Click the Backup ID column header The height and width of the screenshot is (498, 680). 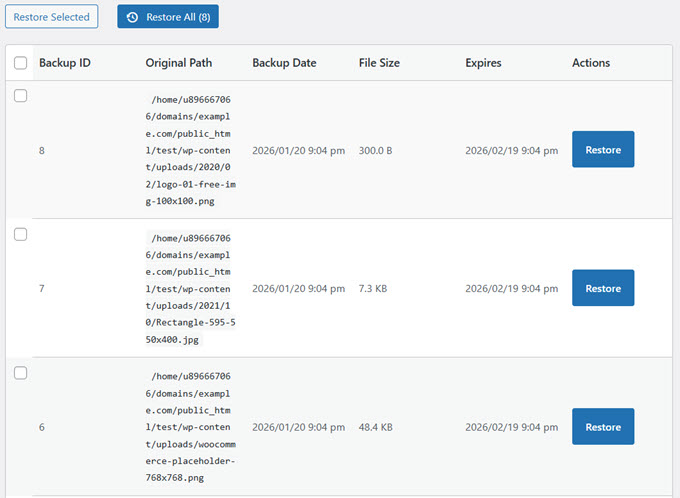click(x=65, y=63)
